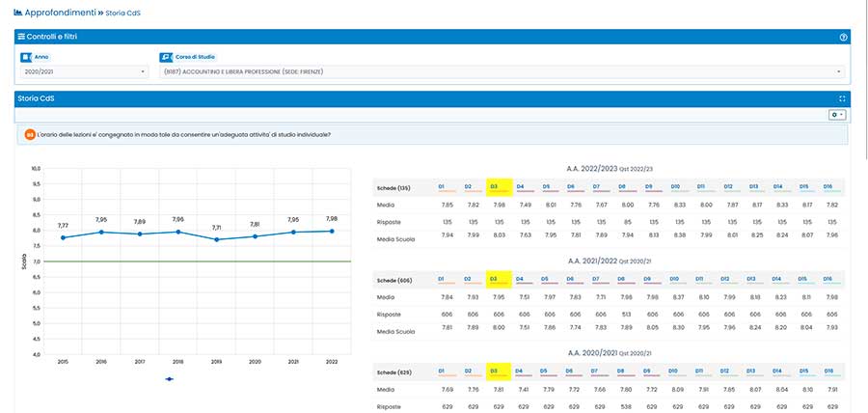Click the Approfondimenti chart icon
The image size is (868, 413).
tap(19, 13)
